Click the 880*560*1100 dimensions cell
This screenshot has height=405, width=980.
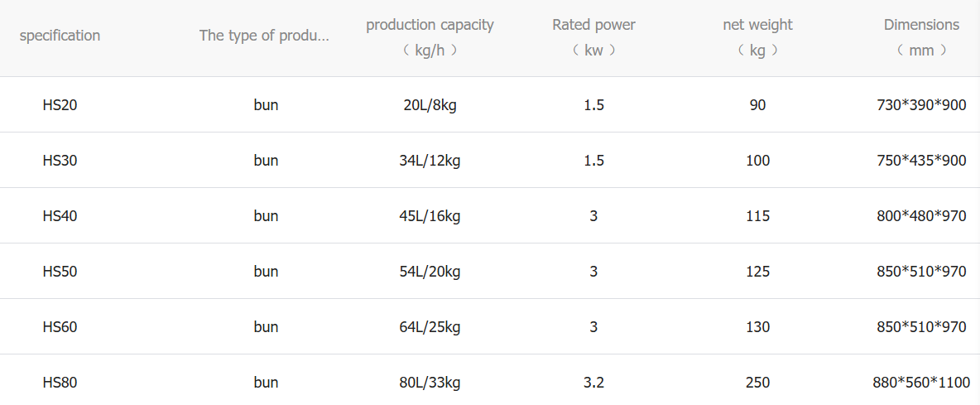click(x=921, y=383)
